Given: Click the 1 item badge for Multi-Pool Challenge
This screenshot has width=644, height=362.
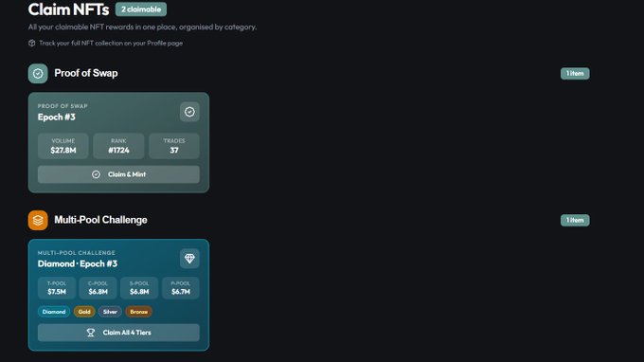Looking at the screenshot, I should 575,220.
